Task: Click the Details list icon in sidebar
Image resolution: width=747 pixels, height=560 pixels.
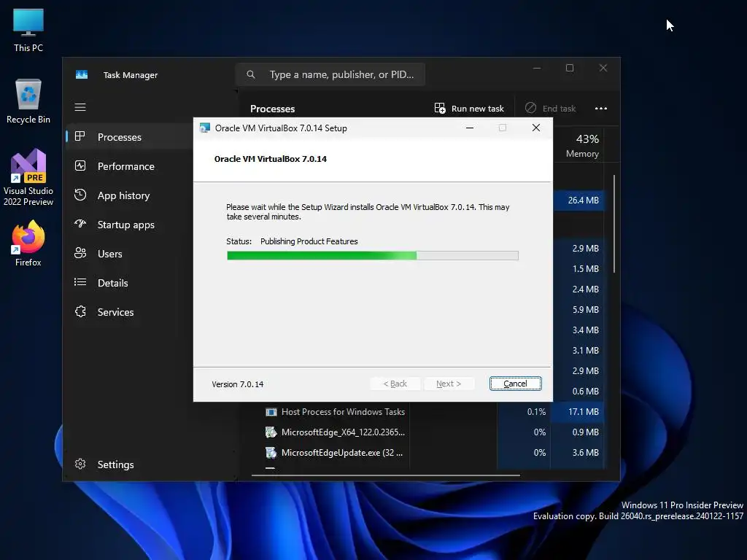Action: (x=80, y=282)
